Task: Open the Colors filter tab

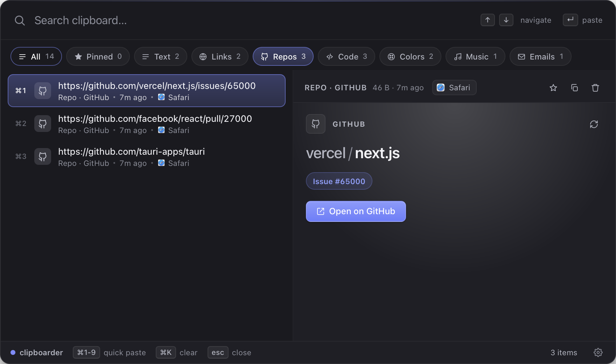Action: [x=410, y=56]
